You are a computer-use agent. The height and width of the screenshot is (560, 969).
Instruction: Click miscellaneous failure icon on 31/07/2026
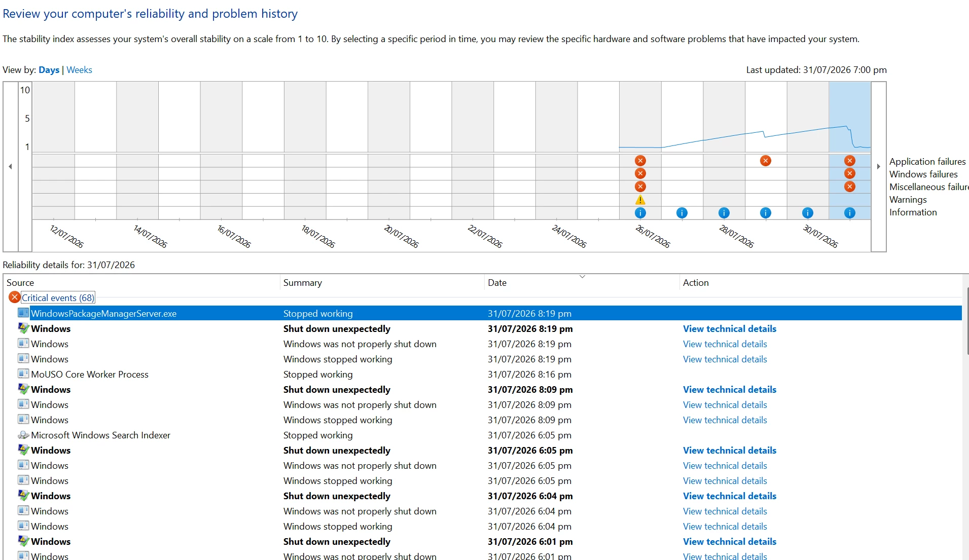[850, 186]
